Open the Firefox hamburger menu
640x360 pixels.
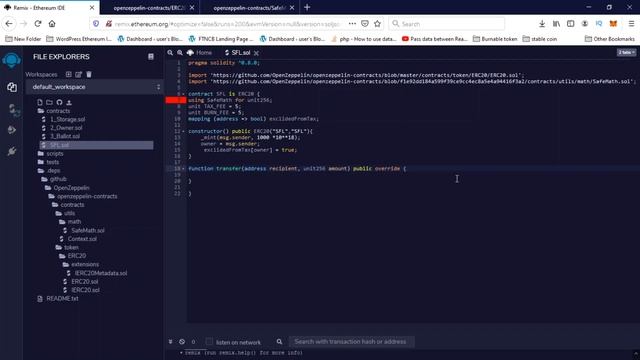pos(631,24)
